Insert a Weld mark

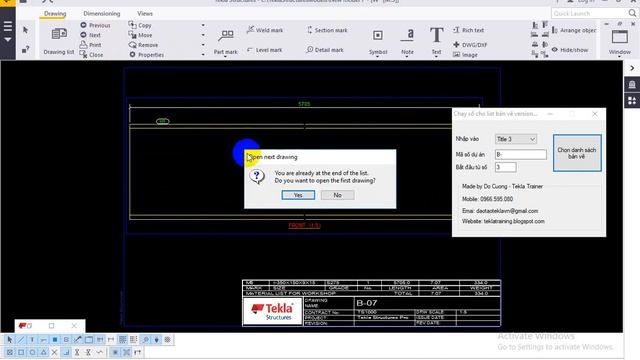(x=265, y=30)
